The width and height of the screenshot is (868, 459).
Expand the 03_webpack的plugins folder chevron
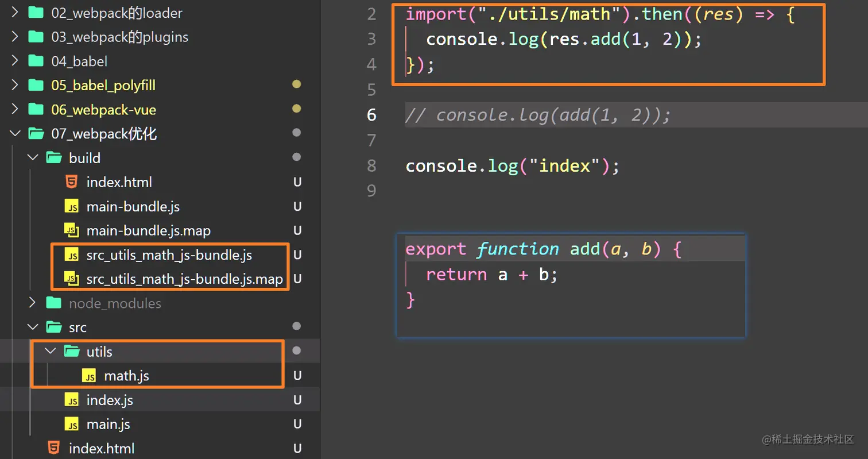15,37
